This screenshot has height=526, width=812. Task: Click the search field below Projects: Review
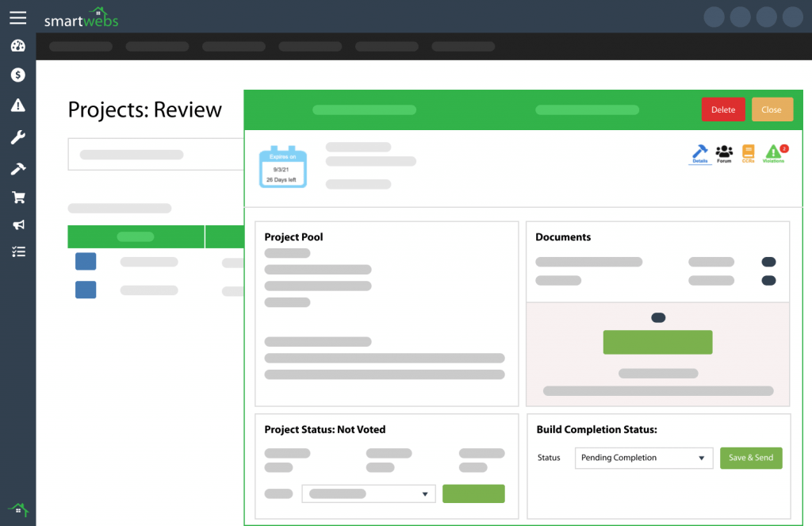coord(156,155)
